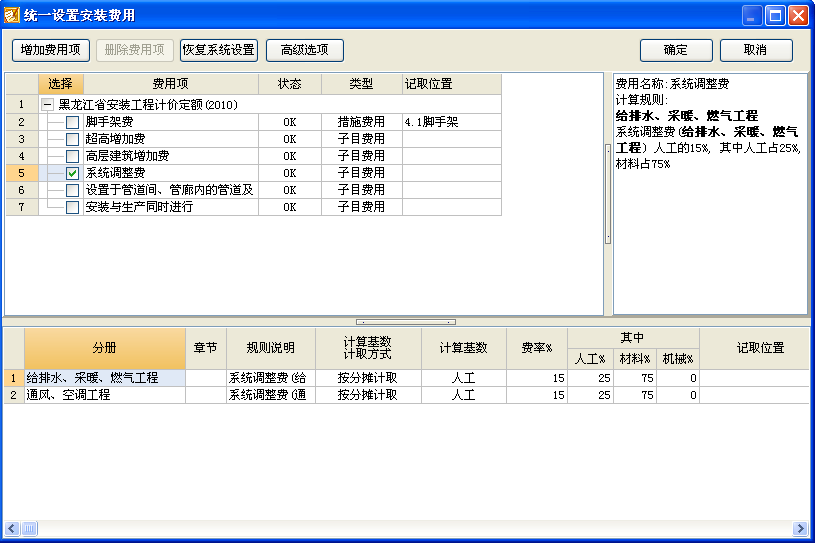Select the 高层建筑增加费 row label
The height and width of the screenshot is (545, 821).
128,156
